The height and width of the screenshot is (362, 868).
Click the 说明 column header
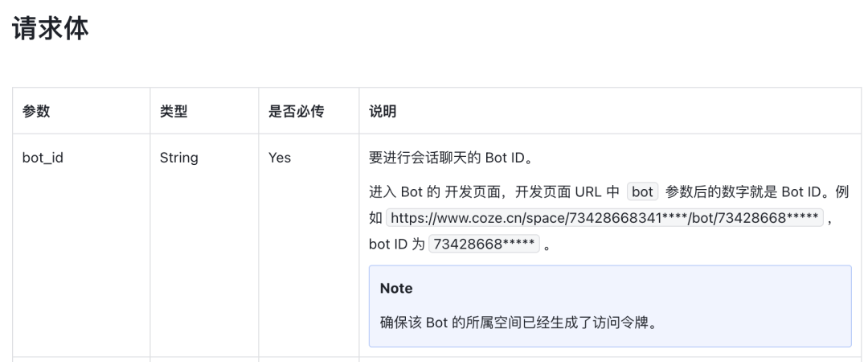coord(383,111)
